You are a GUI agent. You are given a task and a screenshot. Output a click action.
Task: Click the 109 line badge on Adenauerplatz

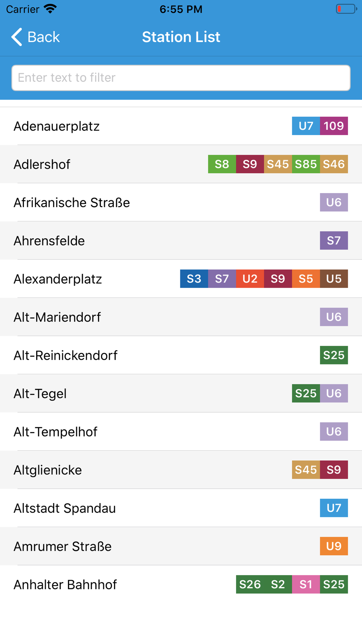point(334,126)
